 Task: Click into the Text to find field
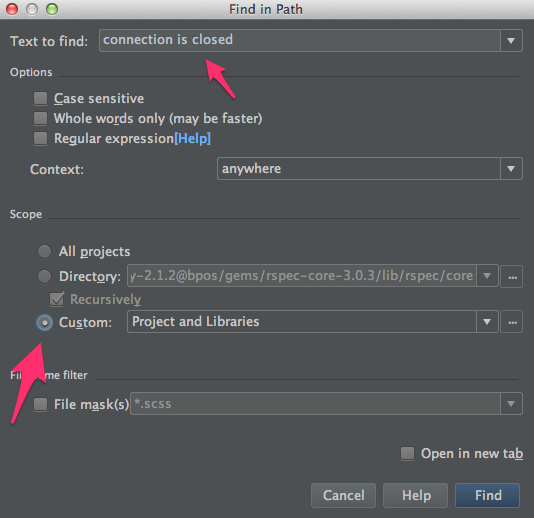point(300,41)
